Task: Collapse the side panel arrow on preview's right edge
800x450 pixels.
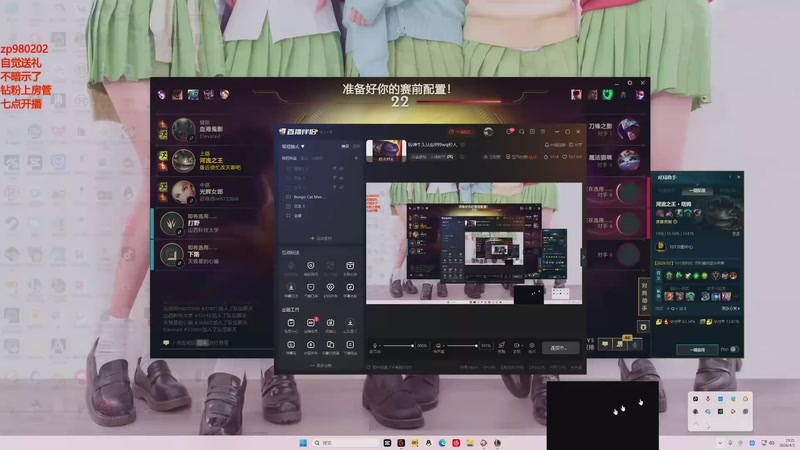Action: click(x=583, y=257)
